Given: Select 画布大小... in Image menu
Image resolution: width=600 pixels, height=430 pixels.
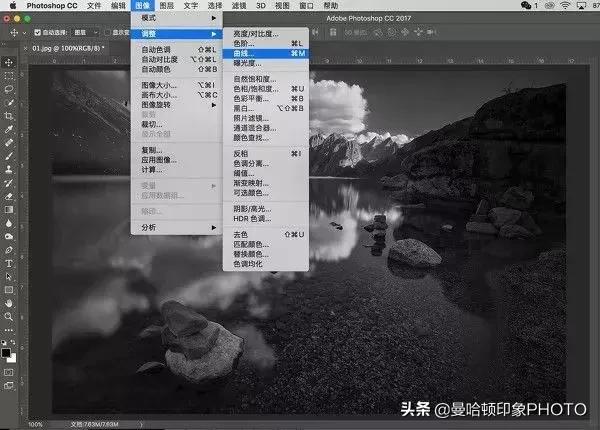Looking at the screenshot, I should click(x=176, y=95).
